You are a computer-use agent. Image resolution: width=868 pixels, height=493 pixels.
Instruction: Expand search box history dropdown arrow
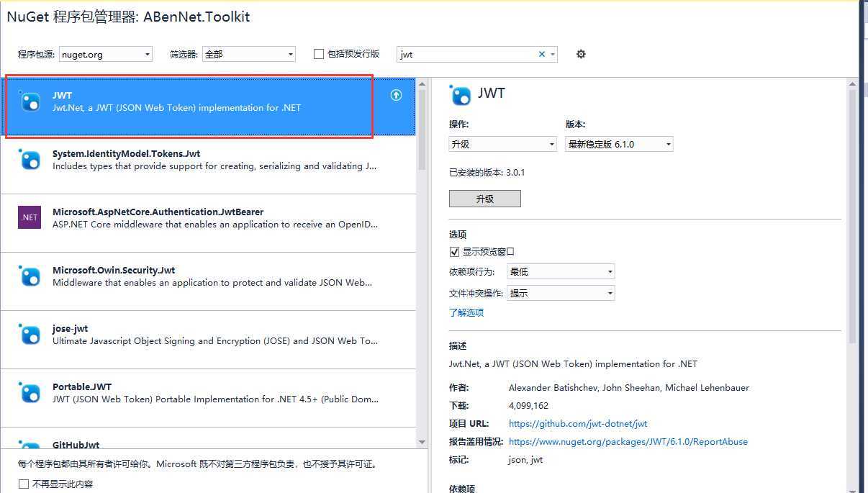coord(553,54)
